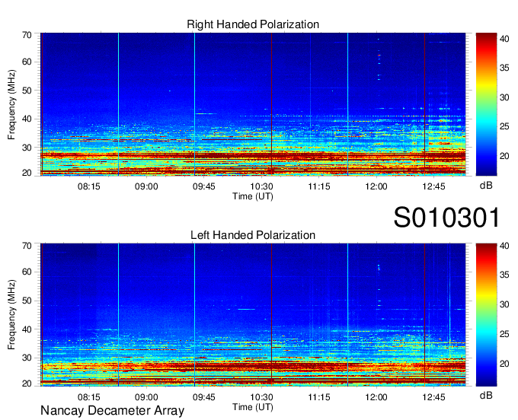The height and width of the screenshot is (420, 518).
Task: Click the 40 dB label on Left Handed colorbar
Action: 504,246
